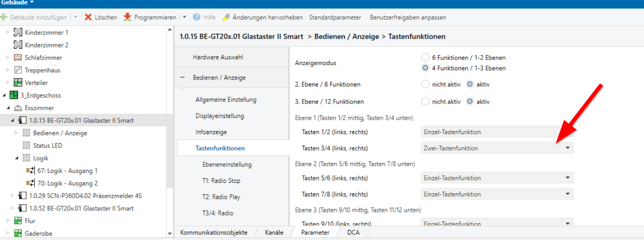Collapse the 3_Erdgeschoss tree node

[x=4, y=95]
